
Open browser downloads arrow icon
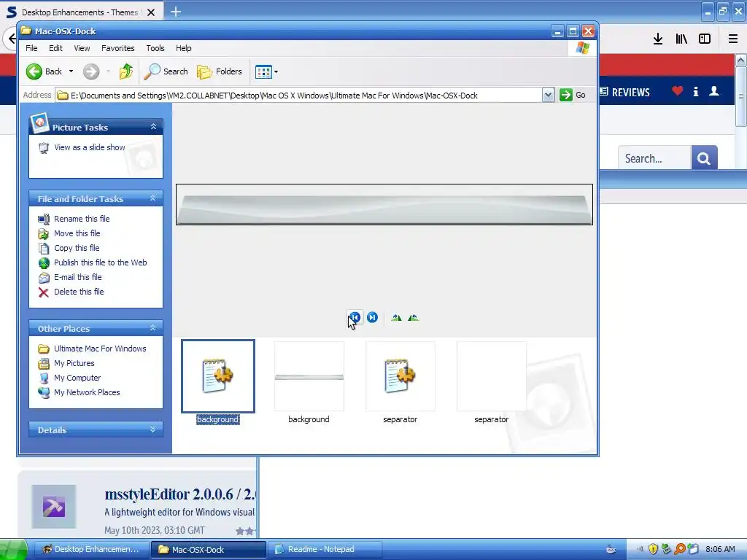pyautogui.click(x=658, y=39)
